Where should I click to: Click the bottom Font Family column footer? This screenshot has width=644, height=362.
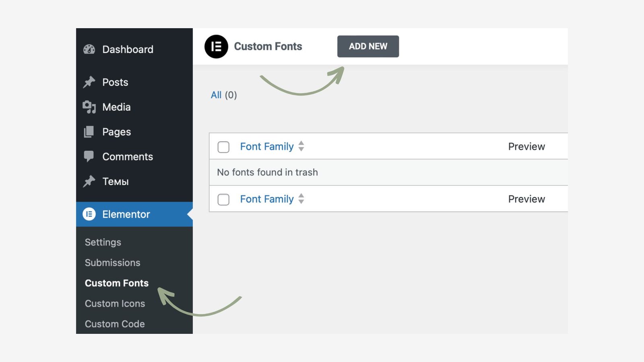[267, 199]
